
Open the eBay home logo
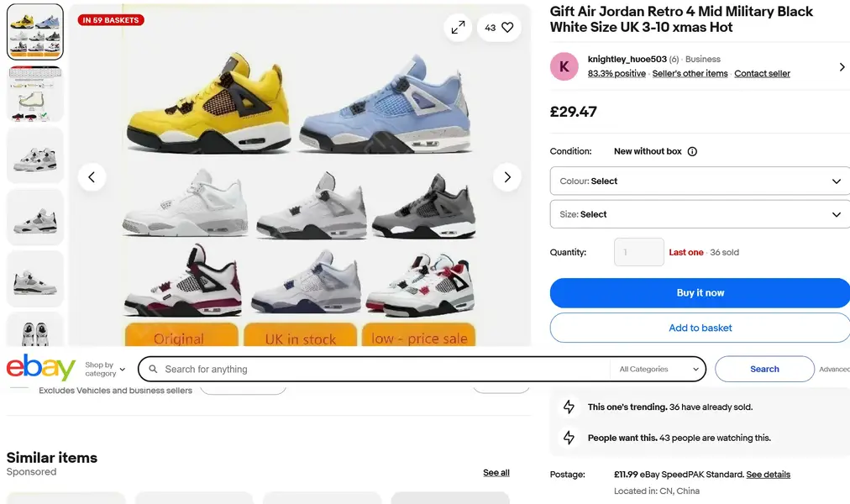coord(41,368)
